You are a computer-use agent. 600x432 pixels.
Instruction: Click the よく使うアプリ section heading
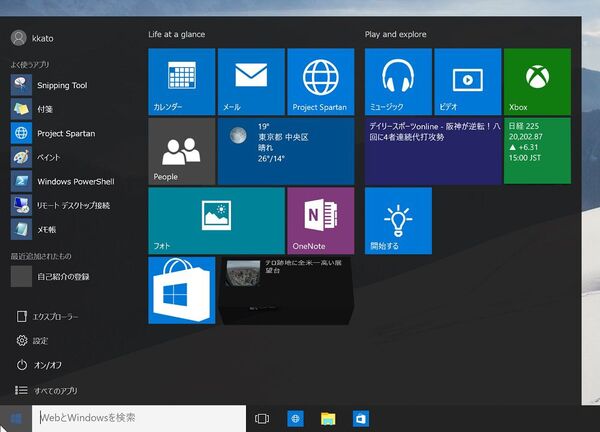(x=30, y=65)
